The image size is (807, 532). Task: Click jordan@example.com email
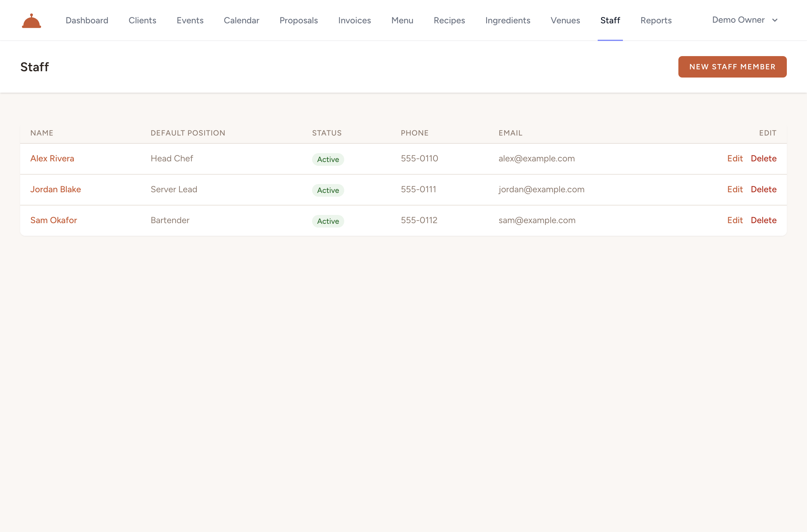point(541,189)
